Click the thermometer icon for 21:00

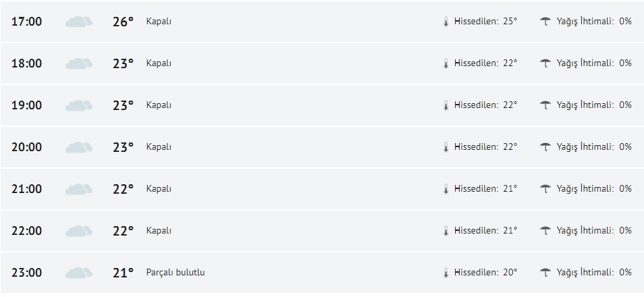(446, 189)
